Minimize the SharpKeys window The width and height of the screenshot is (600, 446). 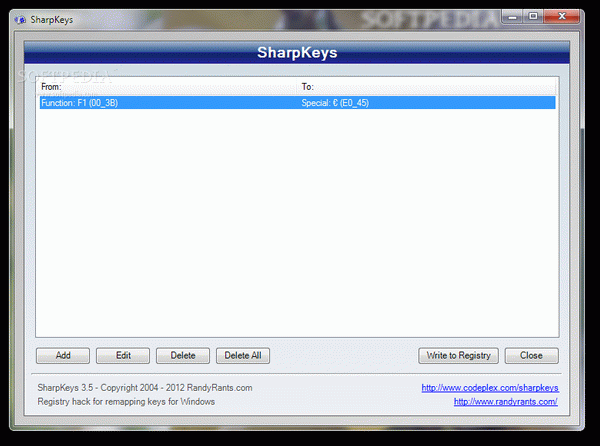click(513, 16)
